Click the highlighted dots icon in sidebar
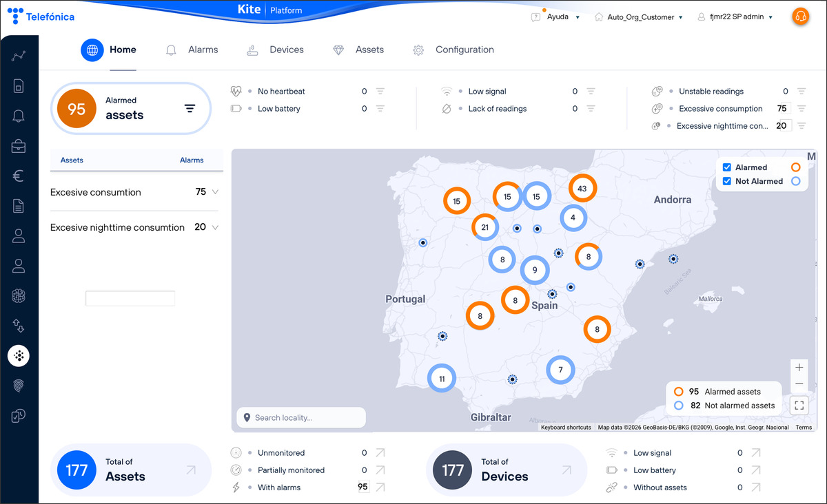The width and height of the screenshot is (827, 504). coord(19,356)
